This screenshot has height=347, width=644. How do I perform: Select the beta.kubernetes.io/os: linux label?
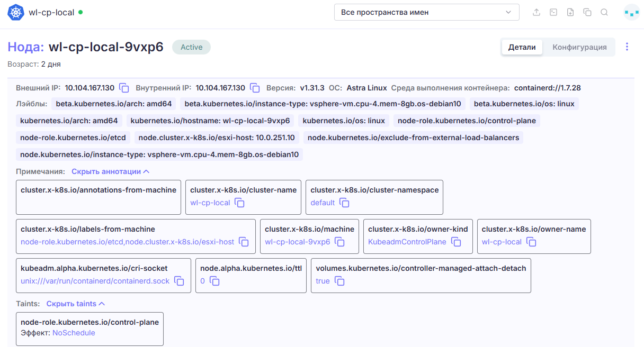(x=524, y=104)
